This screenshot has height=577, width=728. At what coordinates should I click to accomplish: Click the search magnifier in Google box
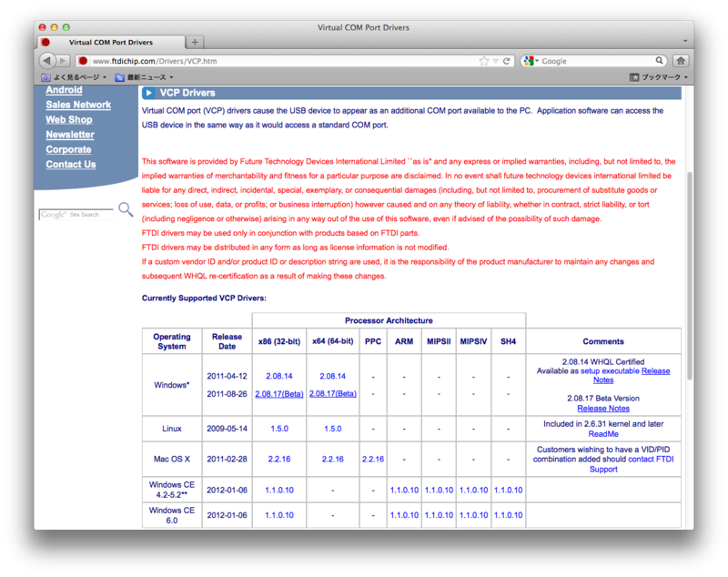pyautogui.click(x=659, y=60)
